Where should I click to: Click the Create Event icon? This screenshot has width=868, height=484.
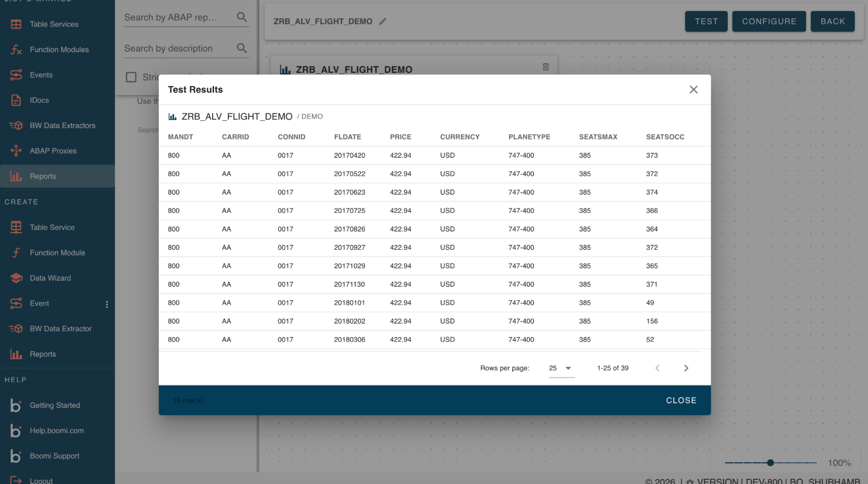(x=16, y=303)
